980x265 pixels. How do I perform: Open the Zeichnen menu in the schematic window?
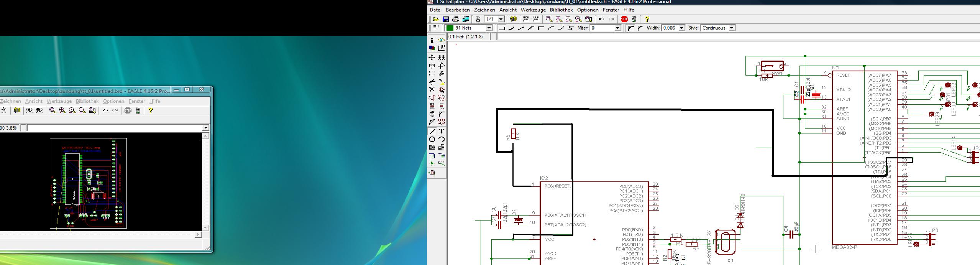(484, 10)
